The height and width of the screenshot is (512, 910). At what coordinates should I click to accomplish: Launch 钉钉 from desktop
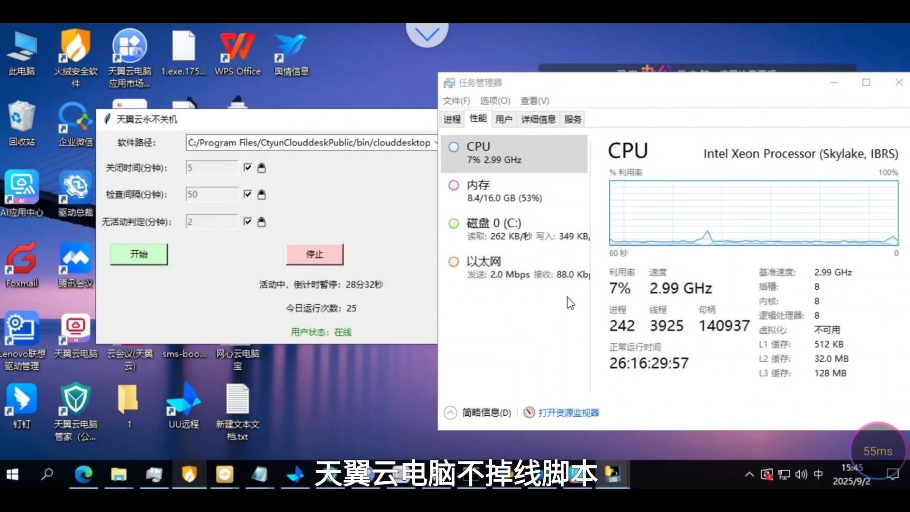pyautogui.click(x=22, y=406)
